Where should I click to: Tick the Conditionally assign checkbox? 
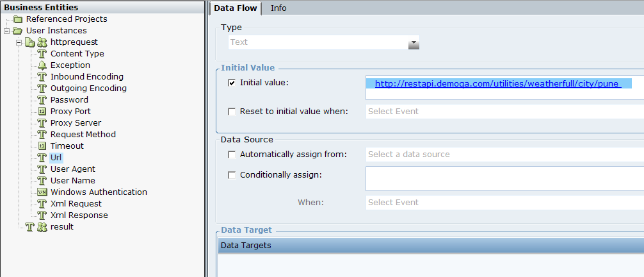click(232, 174)
